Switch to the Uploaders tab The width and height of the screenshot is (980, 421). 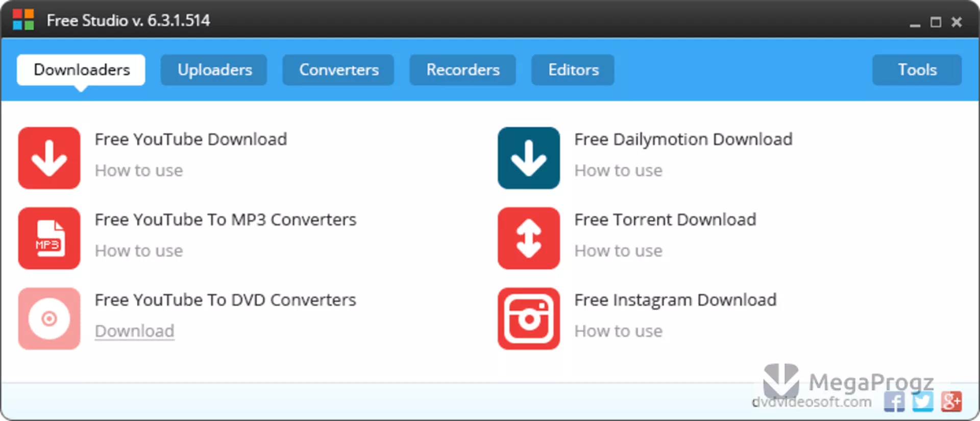[x=214, y=70]
